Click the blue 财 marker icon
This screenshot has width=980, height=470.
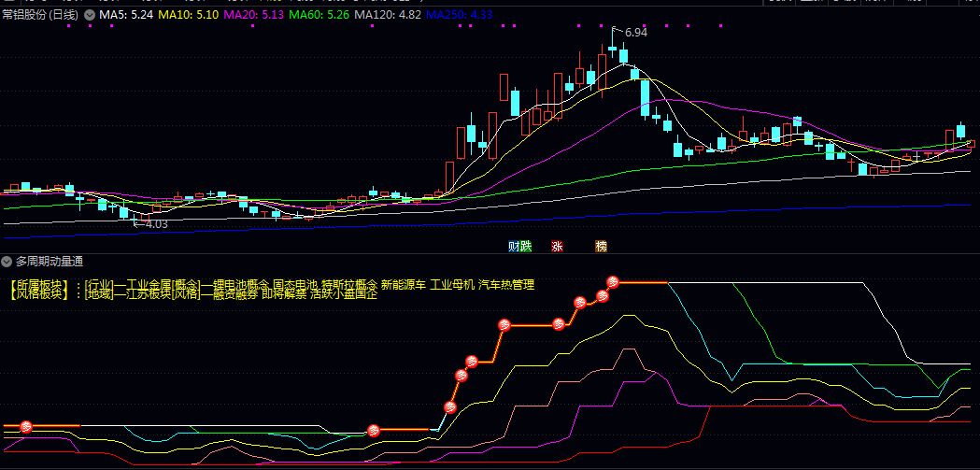pos(513,247)
